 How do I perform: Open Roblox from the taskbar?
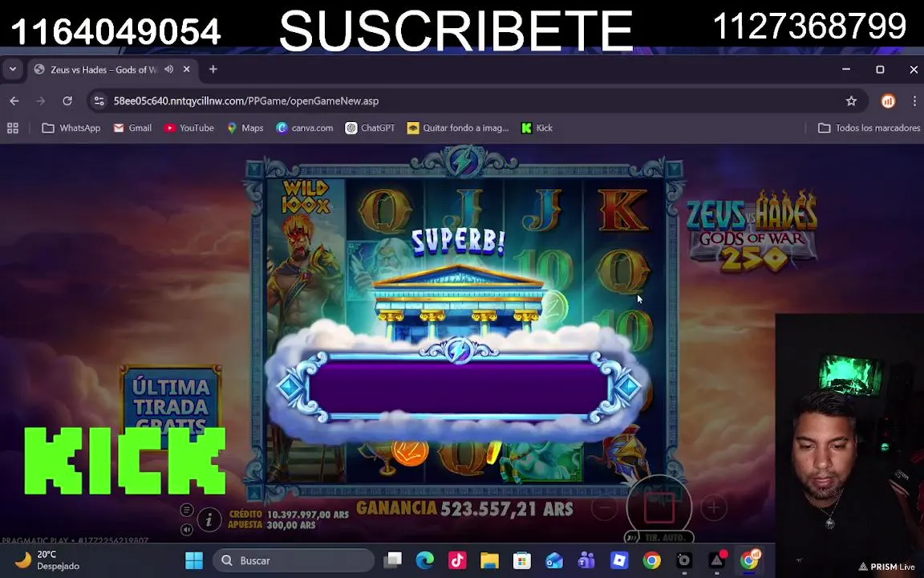click(619, 560)
